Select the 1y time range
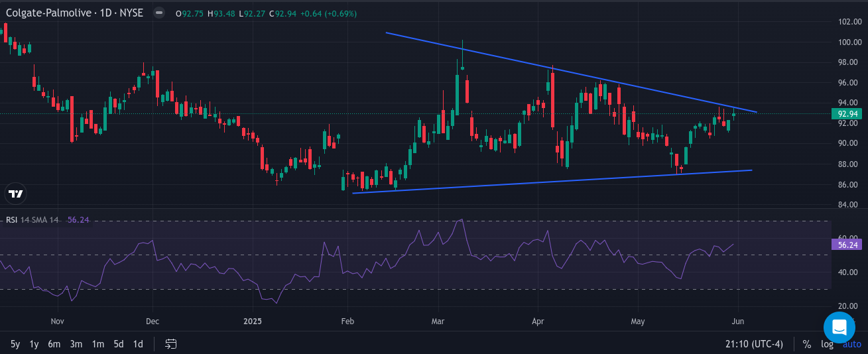 (x=34, y=344)
